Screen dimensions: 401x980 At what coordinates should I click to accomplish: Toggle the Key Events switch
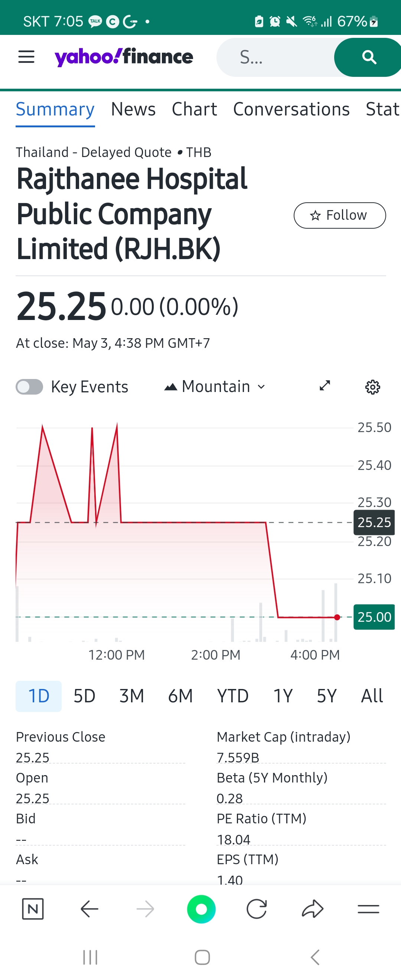click(x=29, y=387)
